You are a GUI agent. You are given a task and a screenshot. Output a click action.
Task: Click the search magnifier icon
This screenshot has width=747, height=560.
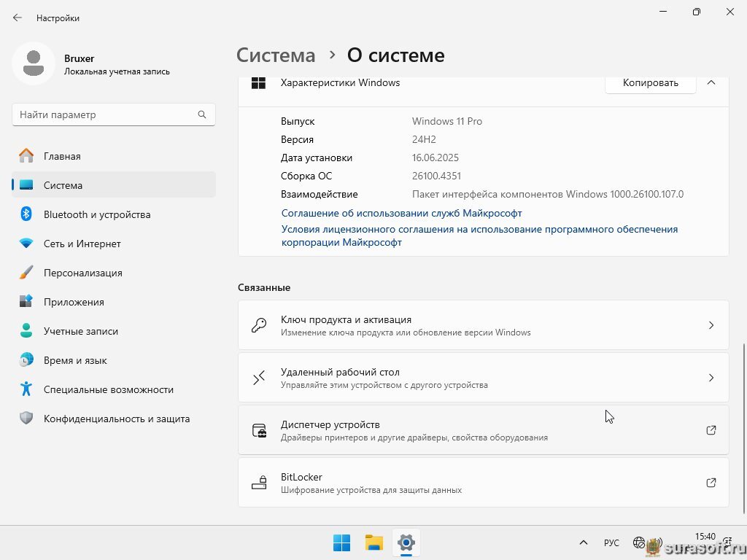pos(202,114)
